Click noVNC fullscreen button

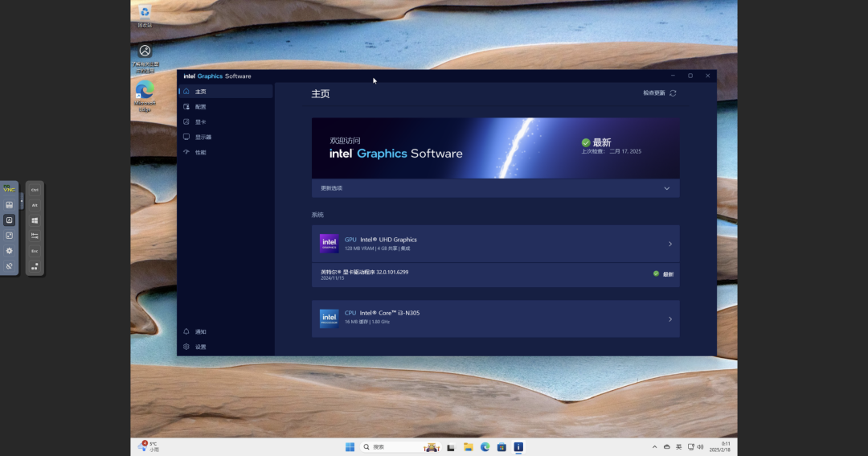pyautogui.click(x=9, y=236)
